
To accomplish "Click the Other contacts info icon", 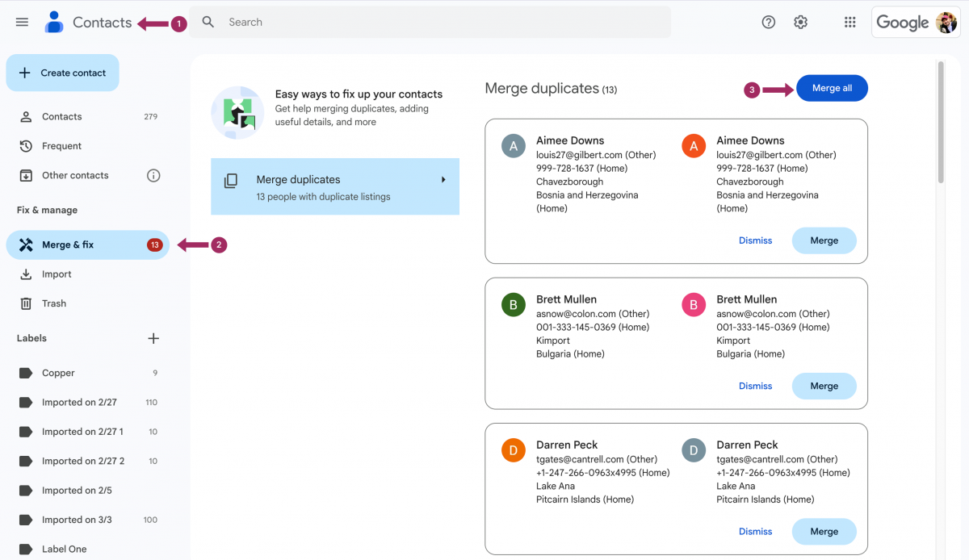I will 153,175.
